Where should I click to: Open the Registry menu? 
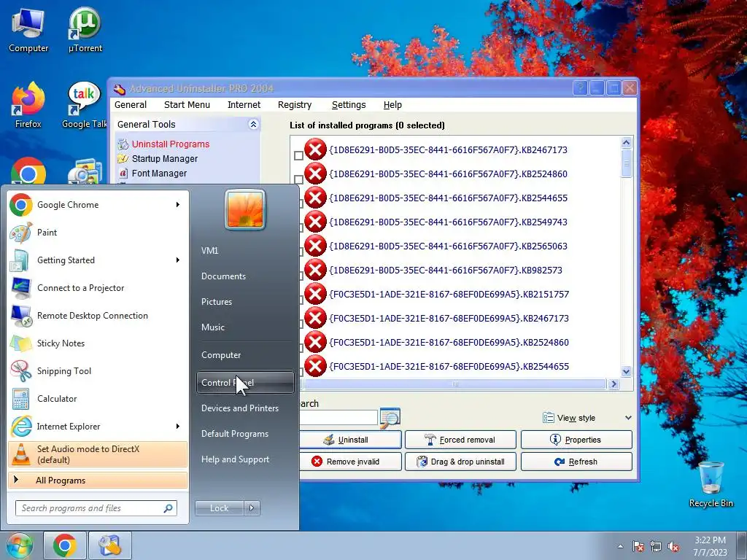pyautogui.click(x=295, y=105)
